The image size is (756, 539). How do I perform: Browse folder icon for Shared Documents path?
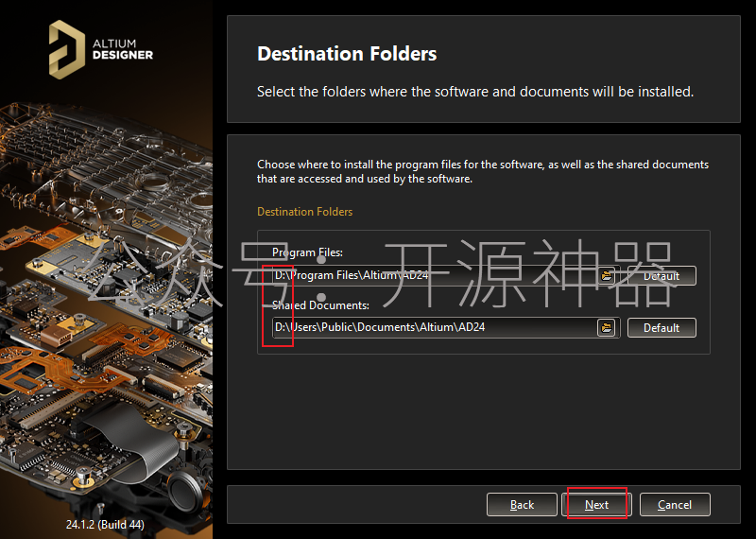coord(607,327)
